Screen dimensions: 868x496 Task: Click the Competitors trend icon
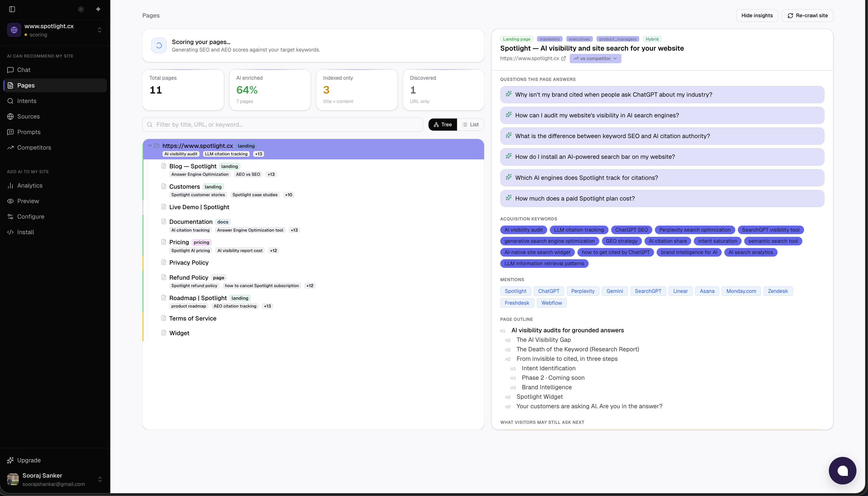click(11, 148)
